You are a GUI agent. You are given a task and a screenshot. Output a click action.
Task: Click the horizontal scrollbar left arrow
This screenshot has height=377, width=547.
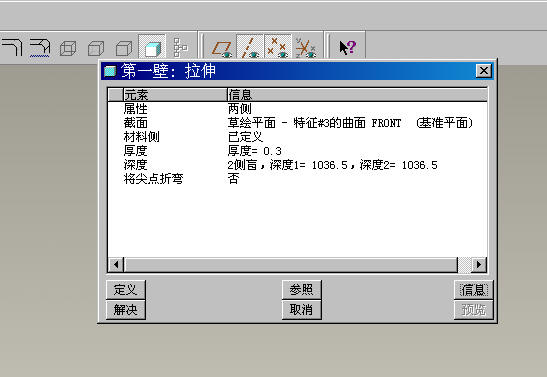[116, 265]
